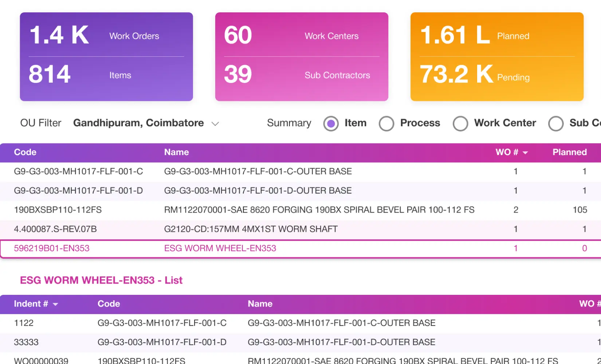
Task: Click the Code column header in item table
Action: point(25,152)
